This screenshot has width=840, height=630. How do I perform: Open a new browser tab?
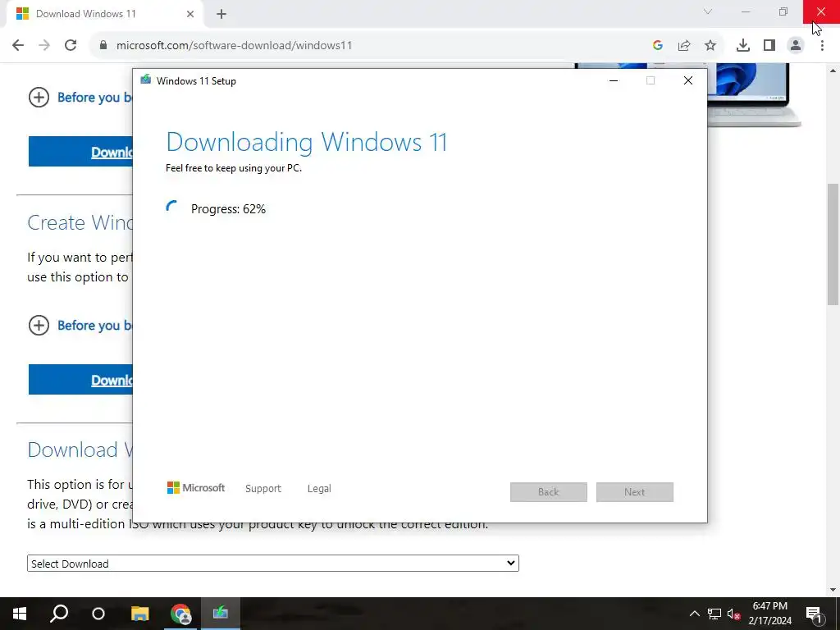(221, 14)
